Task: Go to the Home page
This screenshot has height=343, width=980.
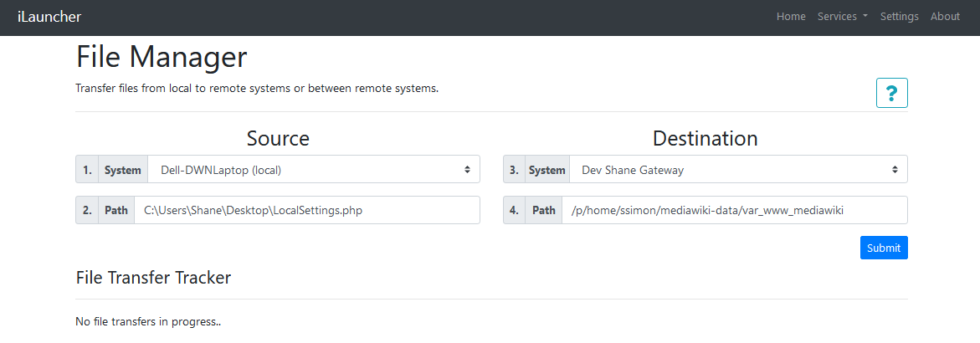Action: tap(791, 17)
